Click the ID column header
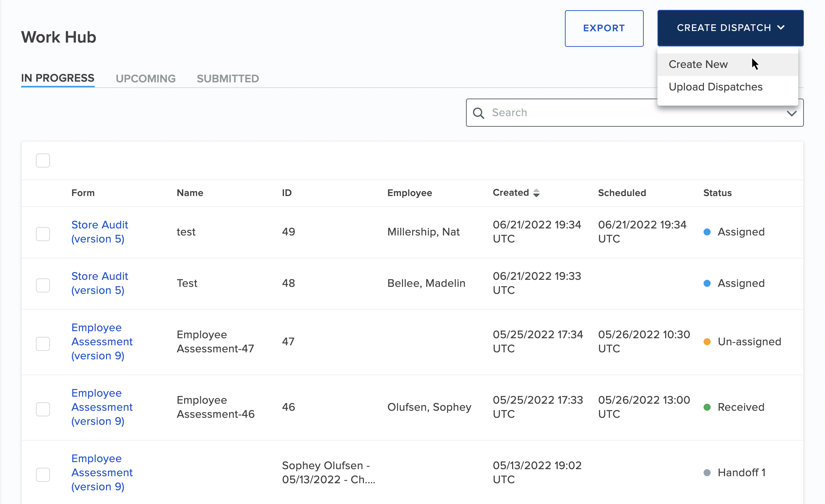This screenshot has width=825, height=504. point(287,193)
